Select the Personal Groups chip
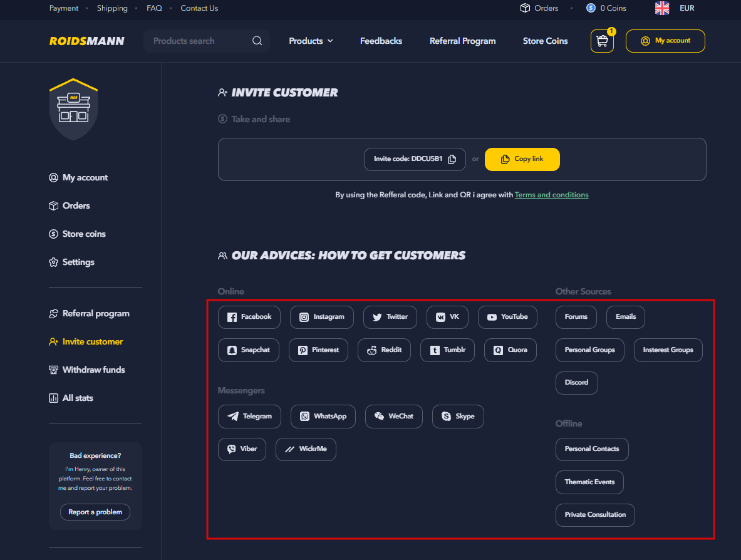This screenshot has width=741, height=560. pyautogui.click(x=590, y=350)
